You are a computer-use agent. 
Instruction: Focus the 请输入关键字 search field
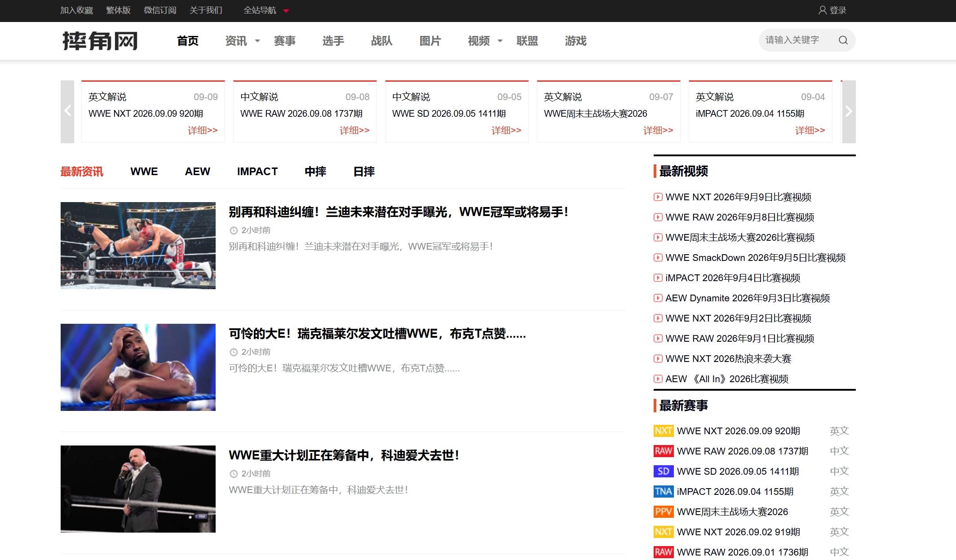(797, 40)
